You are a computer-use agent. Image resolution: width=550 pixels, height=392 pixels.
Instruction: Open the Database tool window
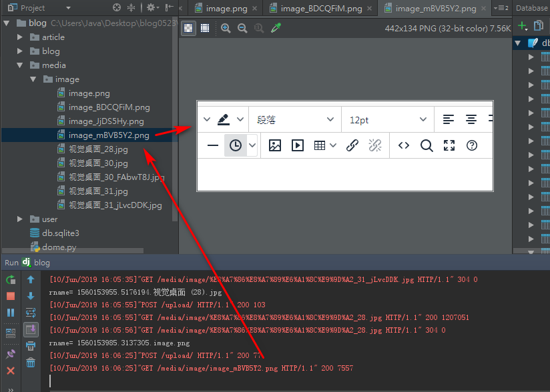pyautogui.click(x=533, y=8)
